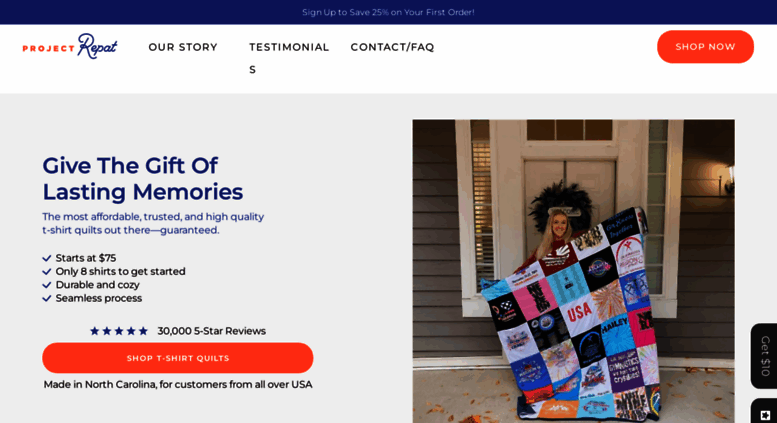Go to the Testimonials page
The width and height of the screenshot is (777, 423).
pyautogui.click(x=289, y=58)
